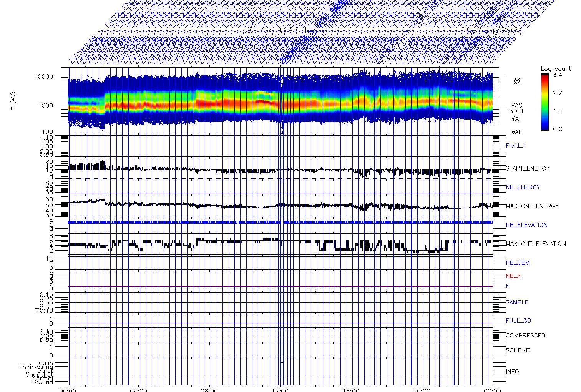Select the START_ENERGY panel label

tap(528, 168)
